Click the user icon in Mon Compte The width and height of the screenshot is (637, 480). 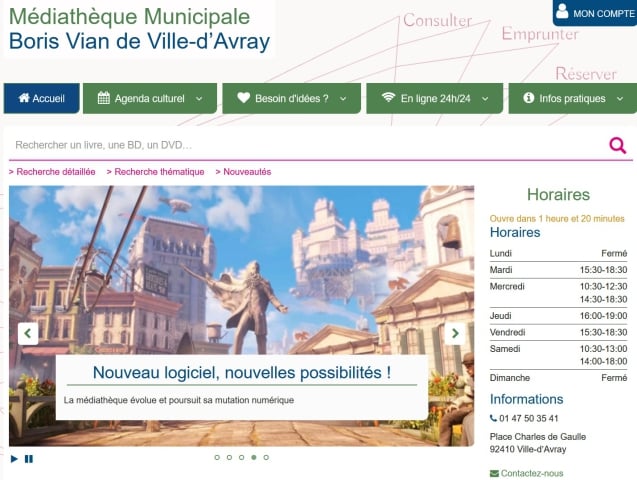click(562, 11)
